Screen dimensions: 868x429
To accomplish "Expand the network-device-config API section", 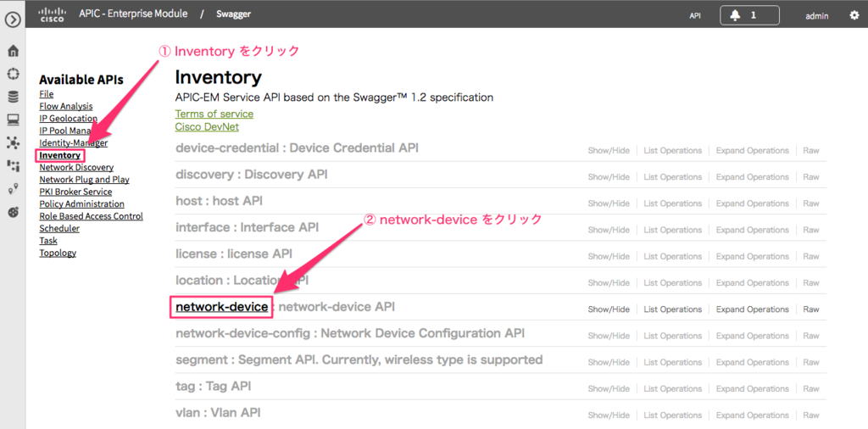I will [241, 333].
